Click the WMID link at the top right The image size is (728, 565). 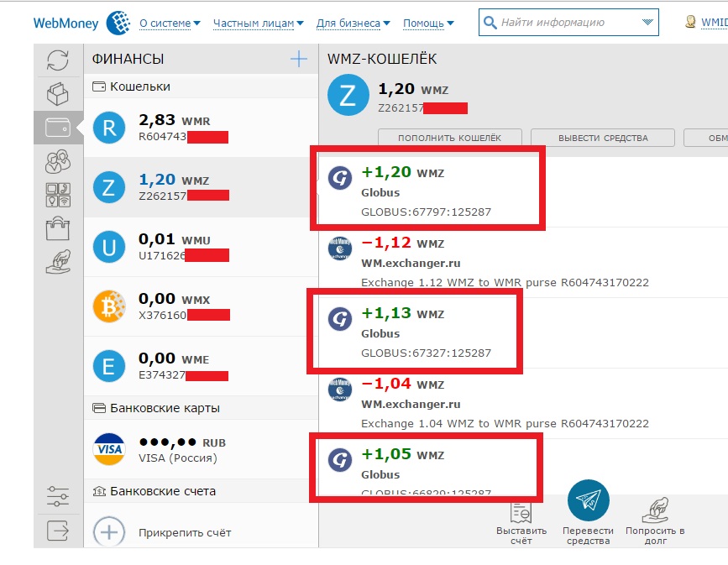714,23
